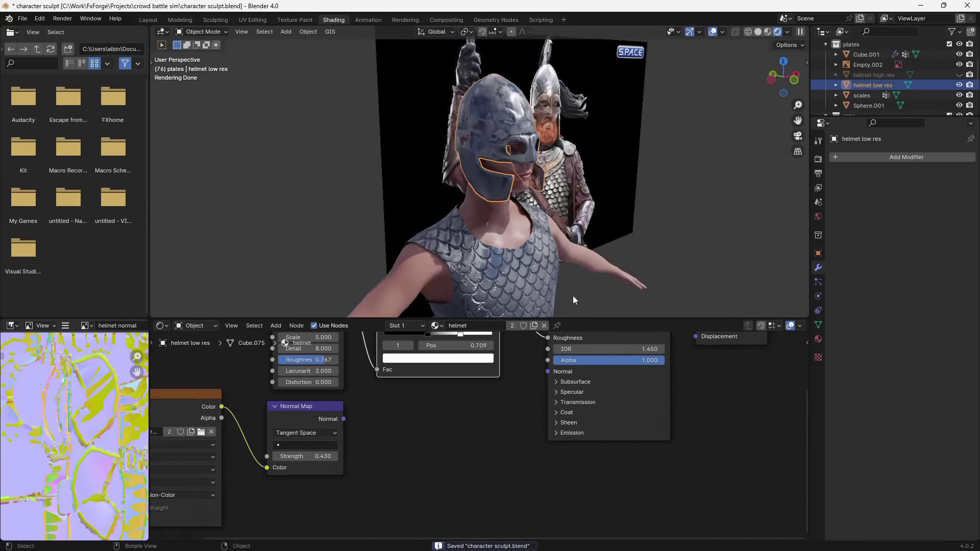980x551 pixels.
Task: Unlink the helmet material with X
Action: coord(544,325)
